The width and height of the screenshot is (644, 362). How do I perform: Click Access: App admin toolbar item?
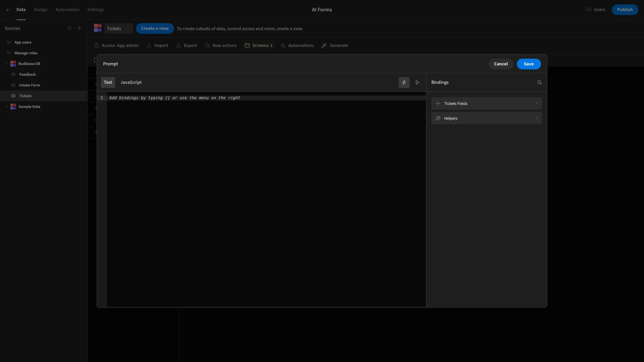tap(116, 45)
